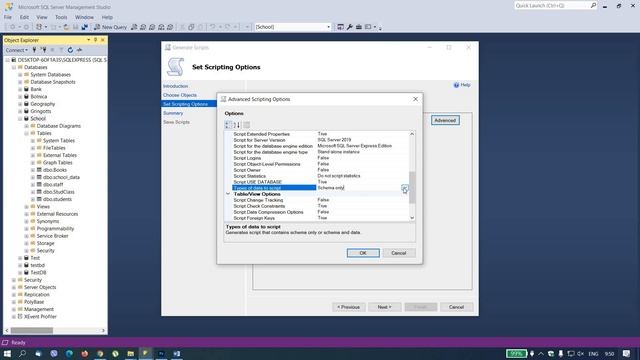Click the Advanced button in Generate Scripts
Screen dimensions: 640x360
pyautogui.click(x=445, y=120)
